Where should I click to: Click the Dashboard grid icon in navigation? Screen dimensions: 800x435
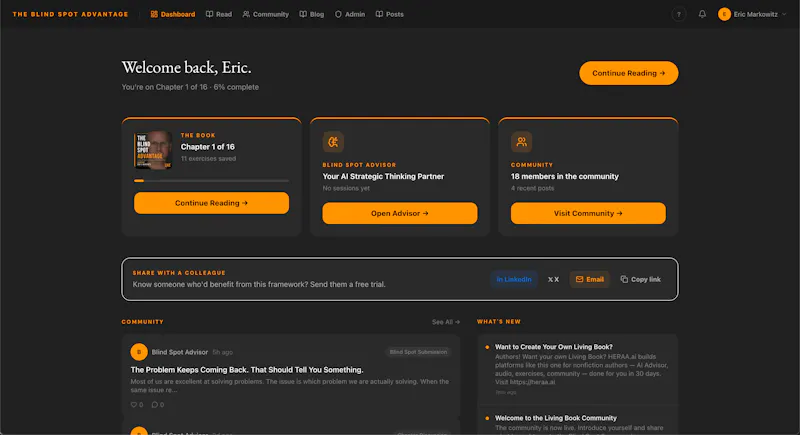pyautogui.click(x=154, y=14)
